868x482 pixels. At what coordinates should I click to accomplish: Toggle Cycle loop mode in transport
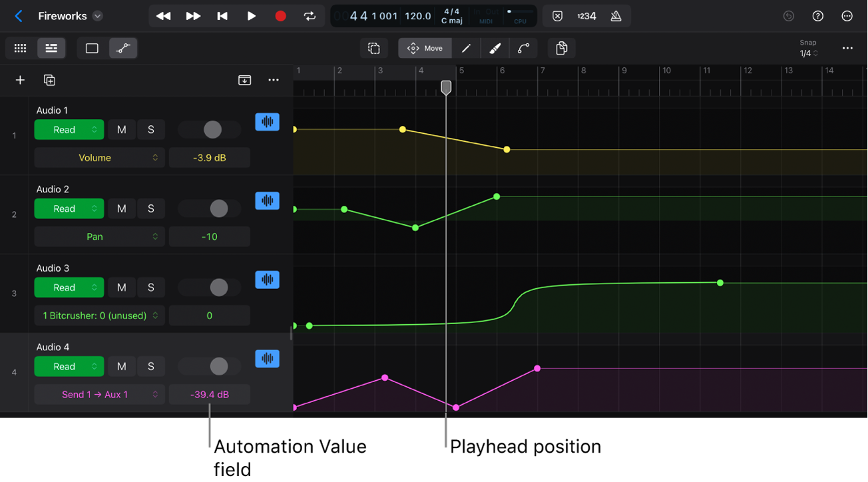(310, 16)
